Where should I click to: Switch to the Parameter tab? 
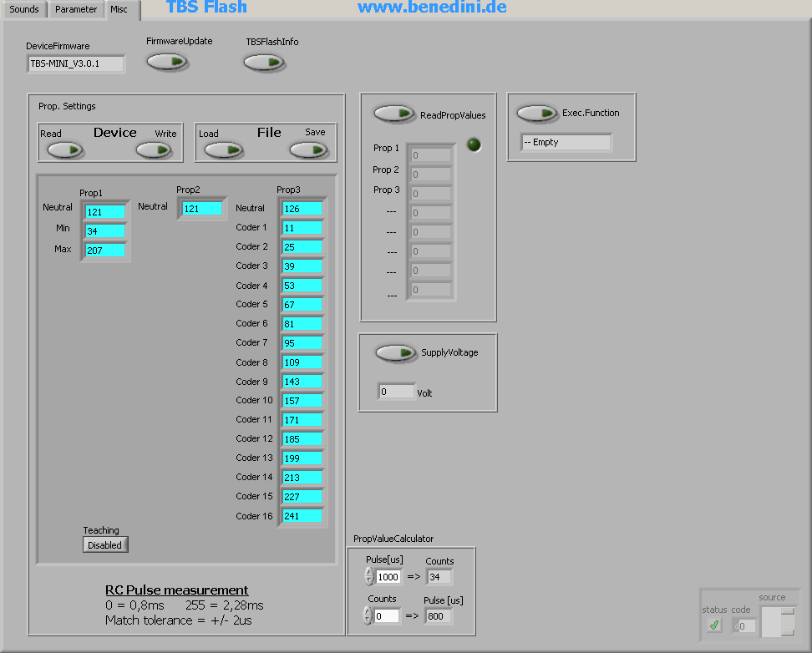click(x=76, y=9)
